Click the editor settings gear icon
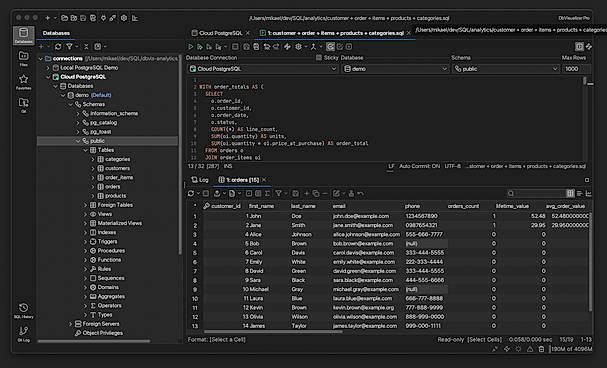607x368 pixels. 298,46
